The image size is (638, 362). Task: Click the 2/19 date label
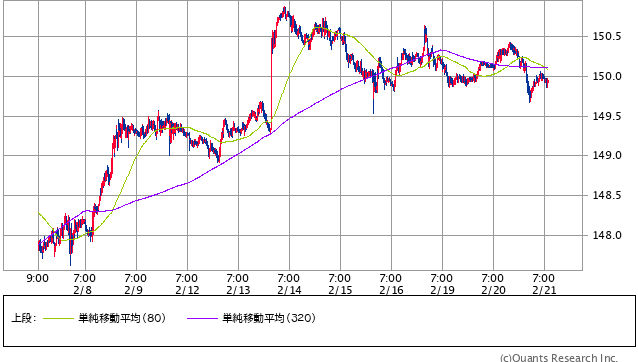pyautogui.click(x=442, y=290)
